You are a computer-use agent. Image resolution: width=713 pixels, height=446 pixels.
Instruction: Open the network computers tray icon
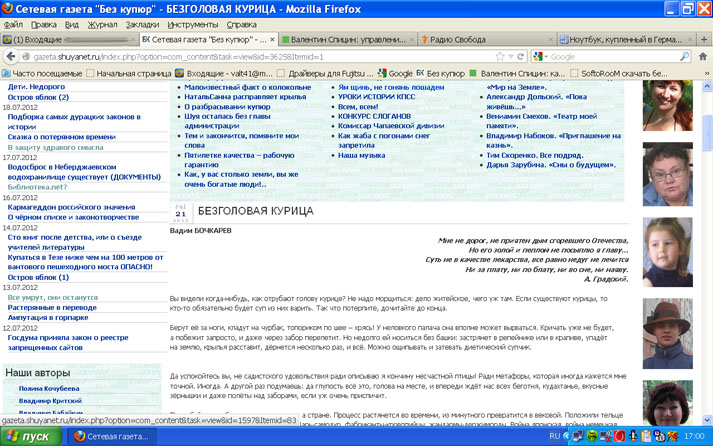578,436
